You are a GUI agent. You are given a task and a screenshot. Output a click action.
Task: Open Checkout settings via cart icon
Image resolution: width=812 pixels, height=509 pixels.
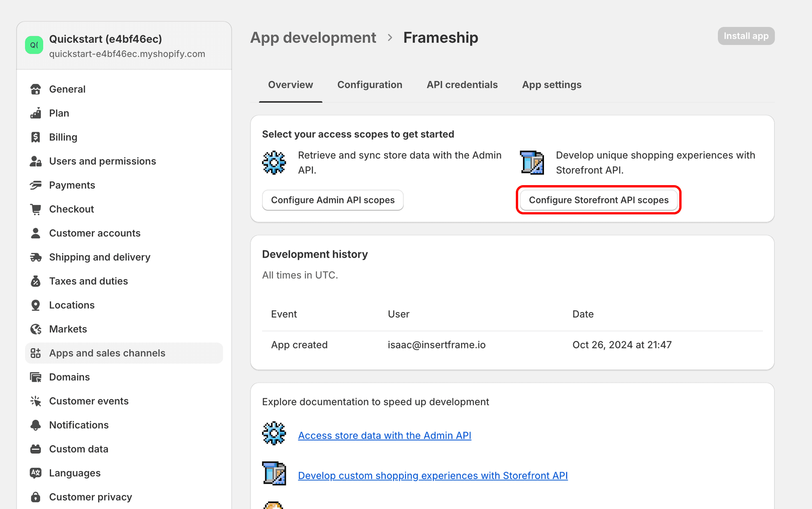point(36,209)
